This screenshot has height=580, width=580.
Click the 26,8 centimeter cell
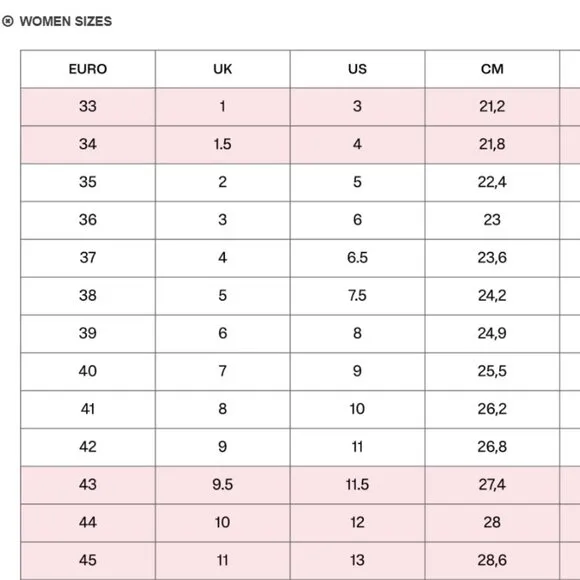pyautogui.click(x=492, y=447)
